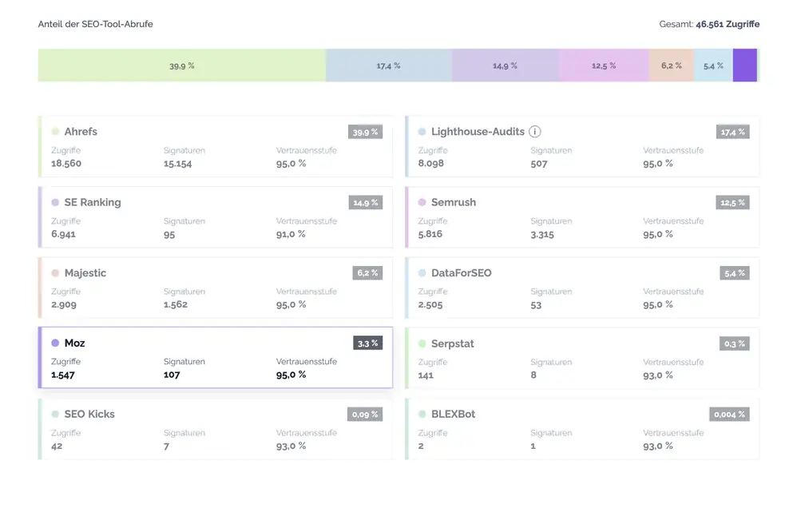Select the Lighthouse-Audits card title
Screen dimensions: 789x532
478,131
